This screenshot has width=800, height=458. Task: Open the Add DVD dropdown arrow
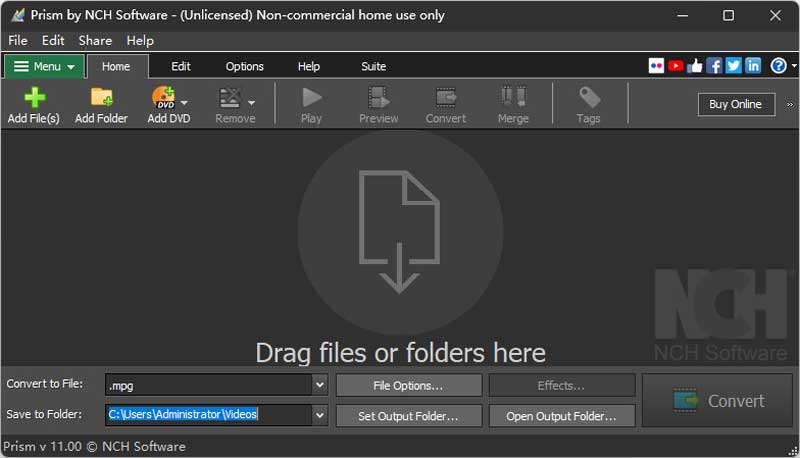[x=184, y=103]
